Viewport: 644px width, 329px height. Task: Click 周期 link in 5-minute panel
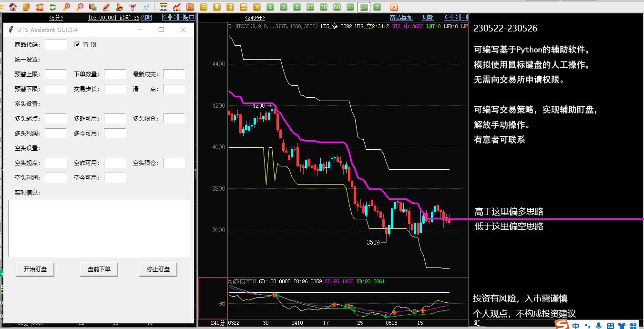(x=146, y=18)
